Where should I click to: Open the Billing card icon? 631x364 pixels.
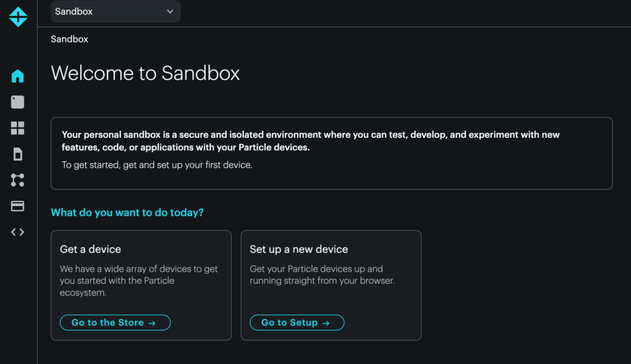(18, 206)
